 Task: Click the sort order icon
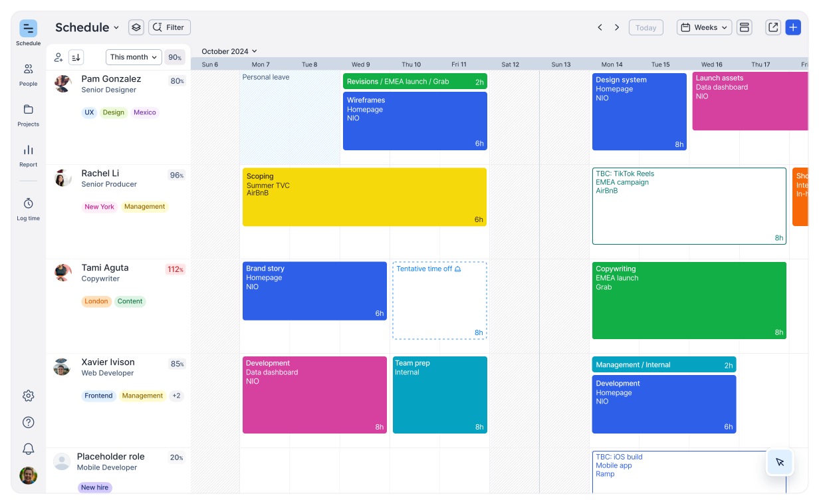click(76, 57)
